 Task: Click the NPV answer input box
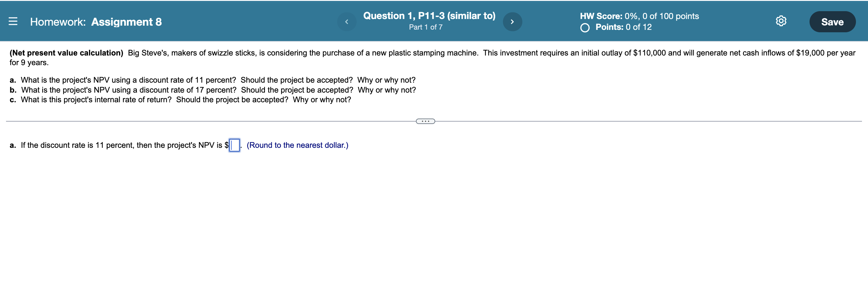[x=234, y=145]
